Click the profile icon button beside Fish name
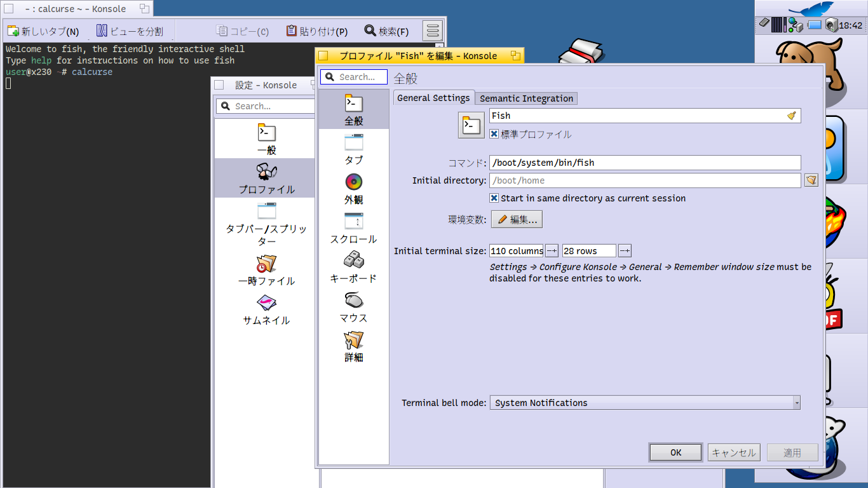Screen dimensions: 868x488 (471, 125)
